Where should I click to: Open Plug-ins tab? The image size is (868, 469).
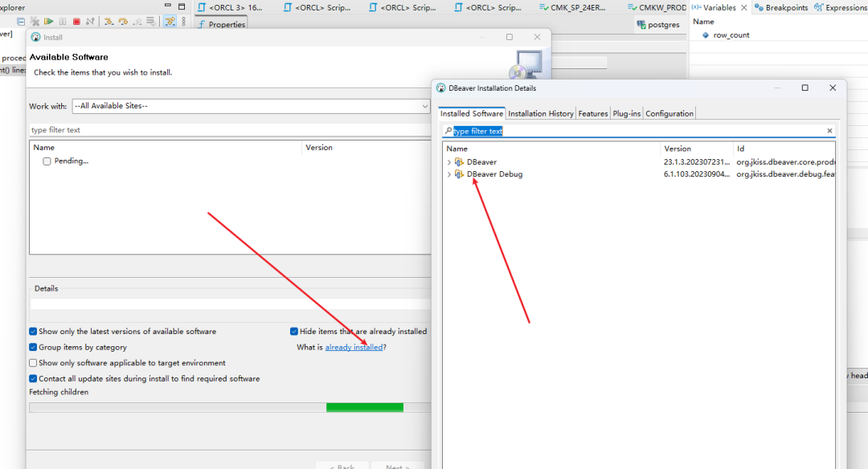(626, 113)
